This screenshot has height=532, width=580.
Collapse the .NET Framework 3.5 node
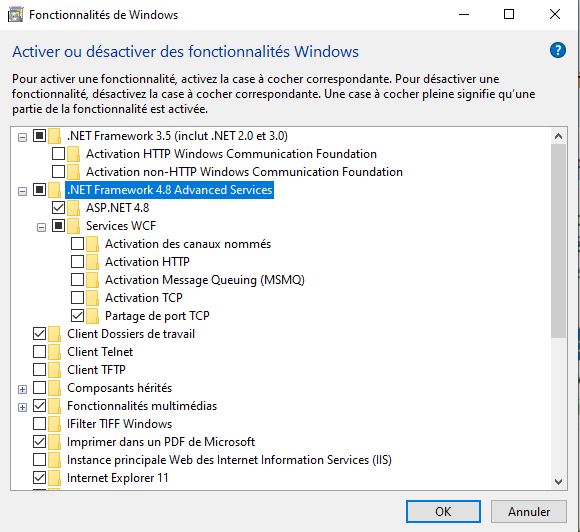[23, 137]
